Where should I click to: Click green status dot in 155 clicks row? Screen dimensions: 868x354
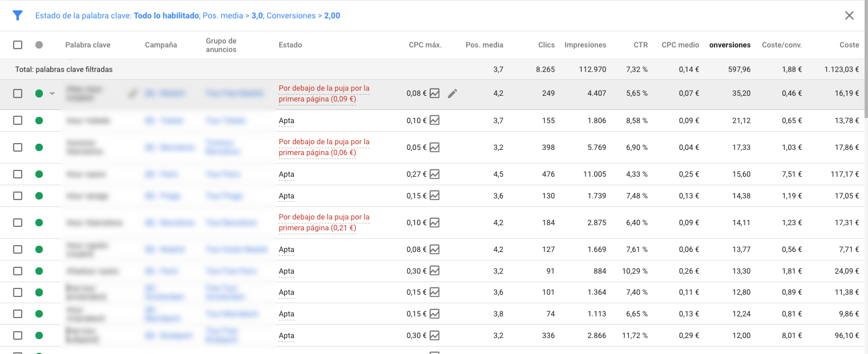pyautogui.click(x=39, y=120)
